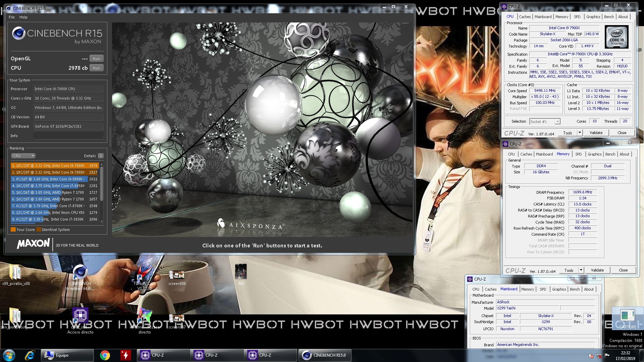Open Tools dropdown arrow in CPU-Z Memory window
This screenshot has height=362, width=644.
pos(581,270)
